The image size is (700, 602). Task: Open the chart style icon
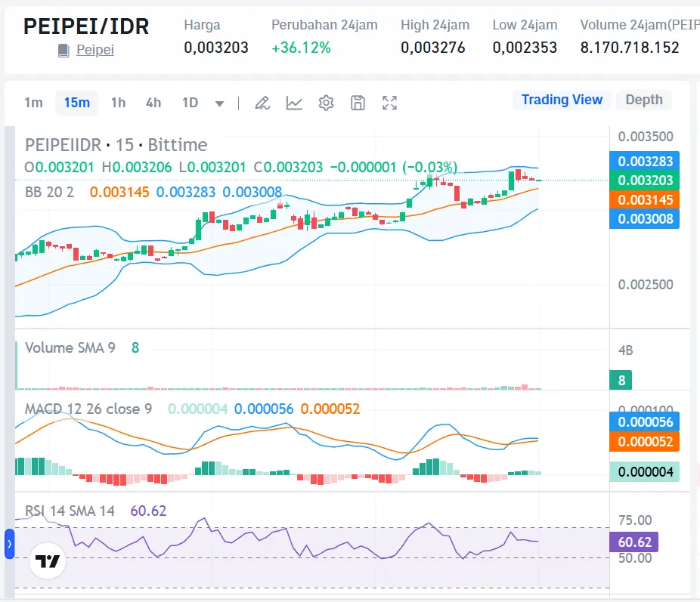point(294,103)
